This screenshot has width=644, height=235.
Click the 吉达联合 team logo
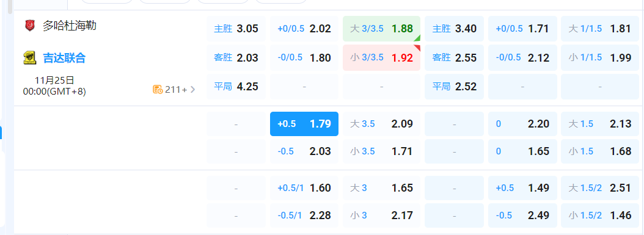[29, 58]
